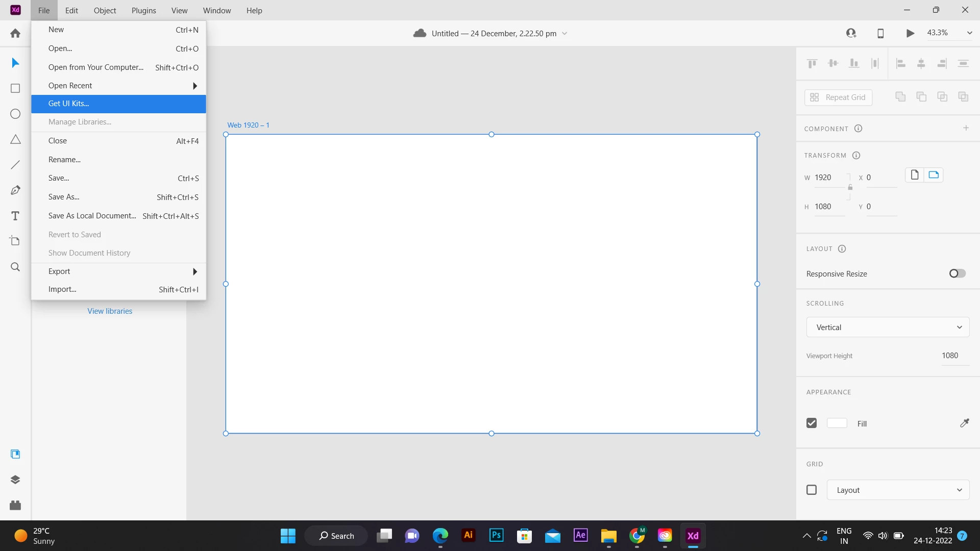Click the Desktop Preview play button

(910, 33)
